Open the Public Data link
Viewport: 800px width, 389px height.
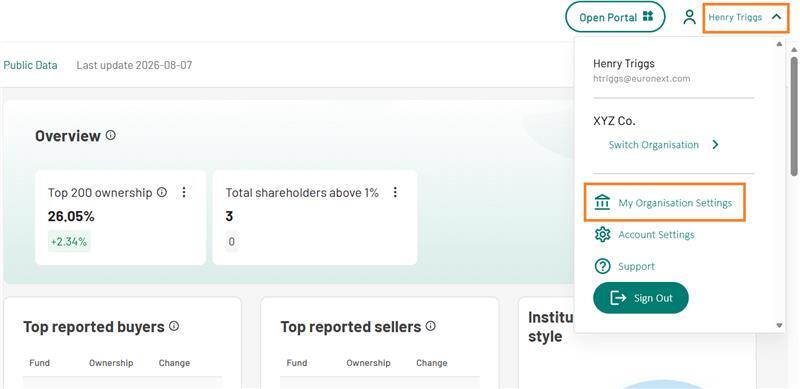point(31,65)
